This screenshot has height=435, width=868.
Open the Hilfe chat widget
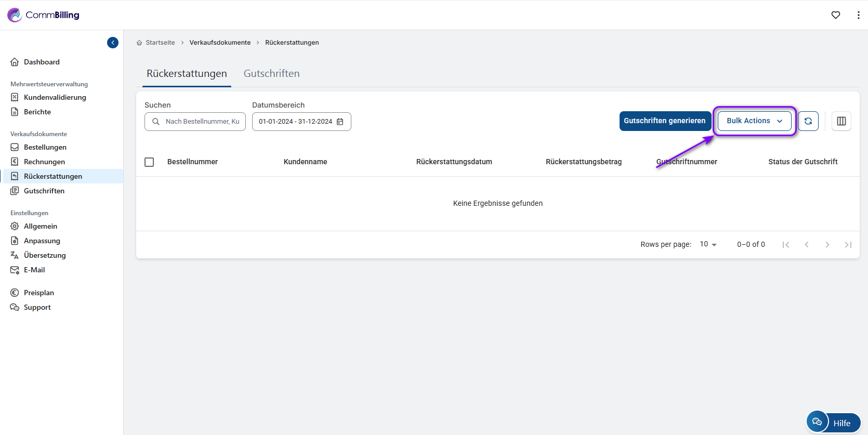pyautogui.click(x=834, y=422)
